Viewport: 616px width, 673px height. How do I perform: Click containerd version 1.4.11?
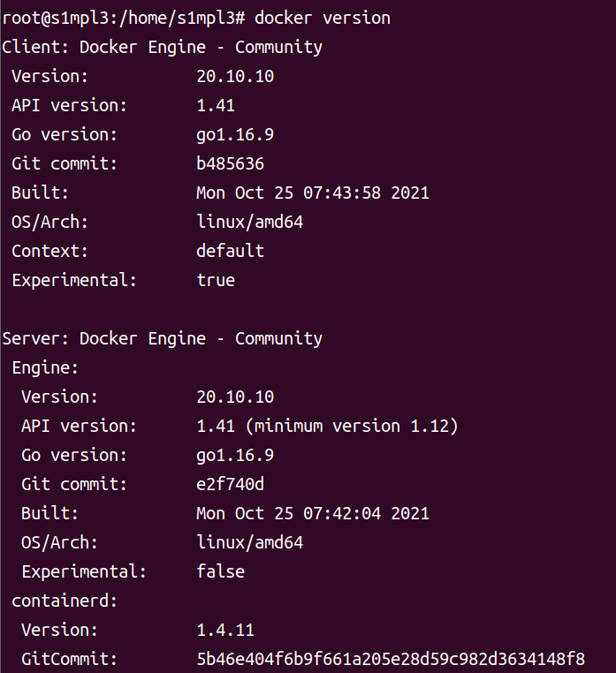(x=225, y=630)
